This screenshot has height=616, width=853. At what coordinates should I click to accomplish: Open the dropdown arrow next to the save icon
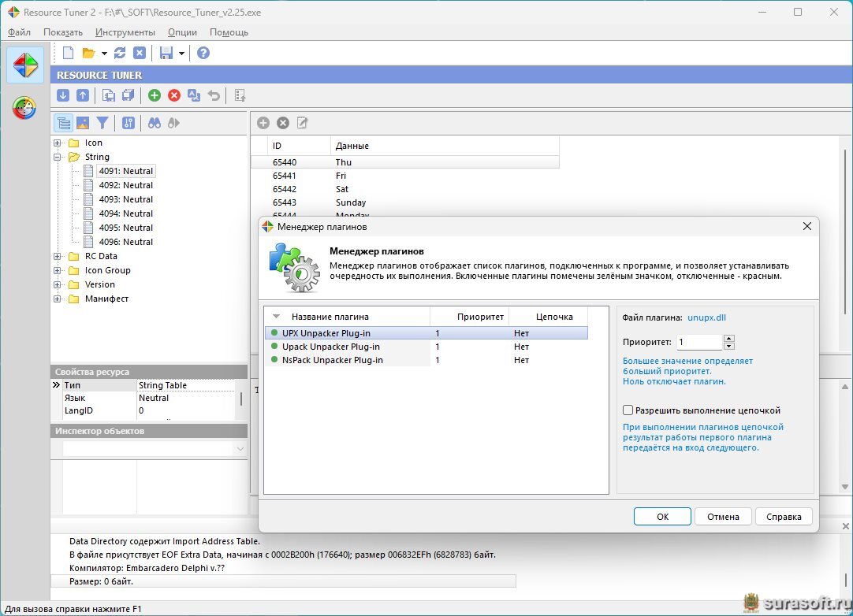tap(181, 54)
